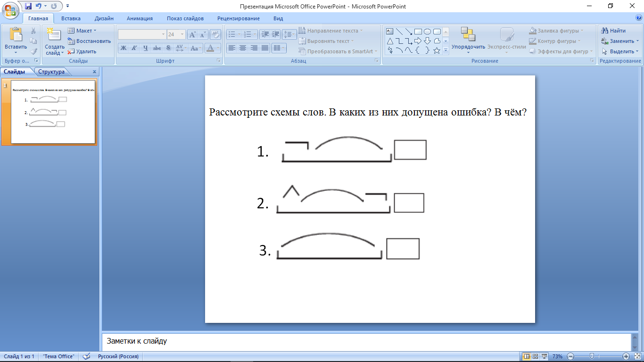Undo the last action

pos(38,6)
